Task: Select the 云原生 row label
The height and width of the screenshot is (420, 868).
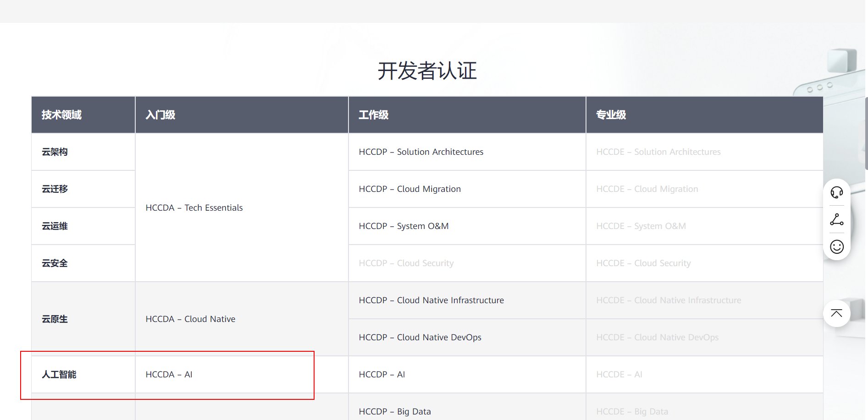Action: pyautogui.click(x=55, y=319)
